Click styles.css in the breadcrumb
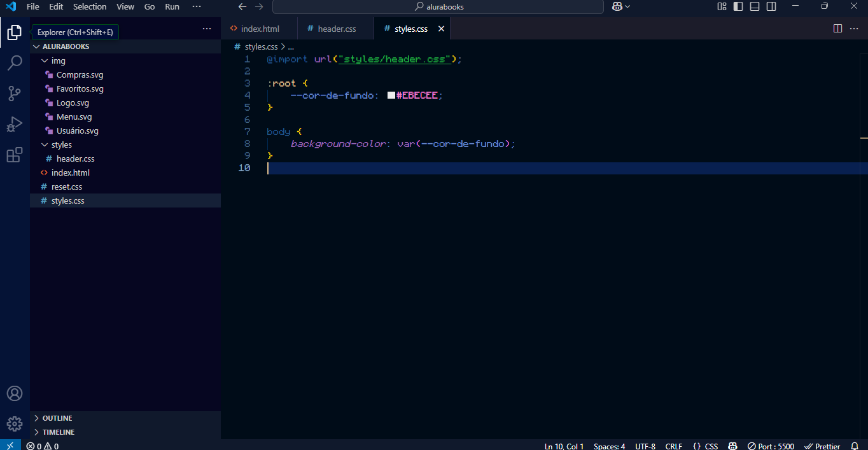 point(261,47)
